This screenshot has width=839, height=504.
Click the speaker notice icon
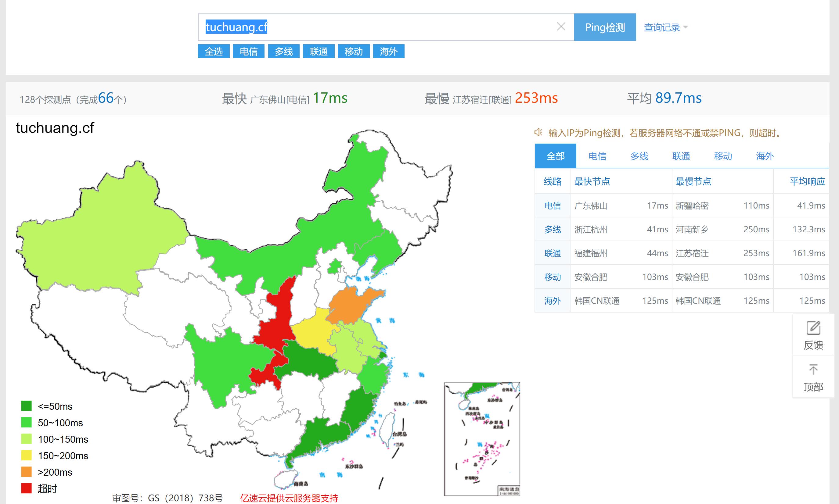[x=538, y=132]
